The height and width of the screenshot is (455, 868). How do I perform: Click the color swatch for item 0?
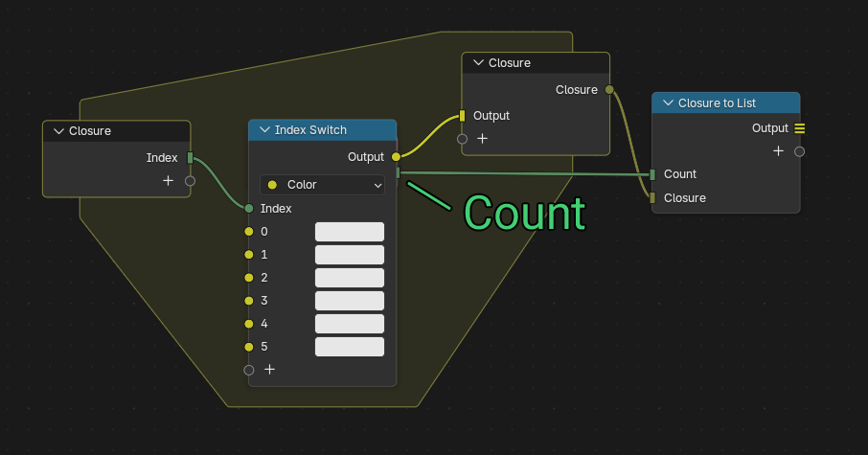tap(350, 232)
